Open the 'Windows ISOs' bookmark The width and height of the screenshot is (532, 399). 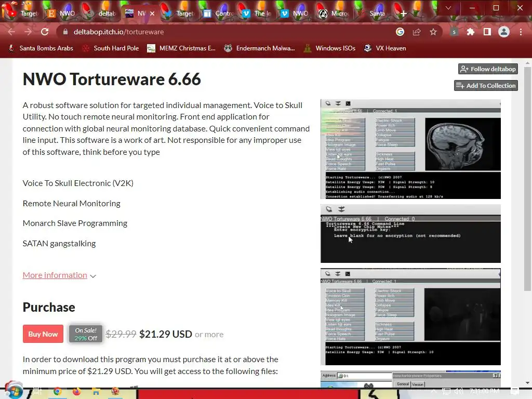[x=330, y=48]
